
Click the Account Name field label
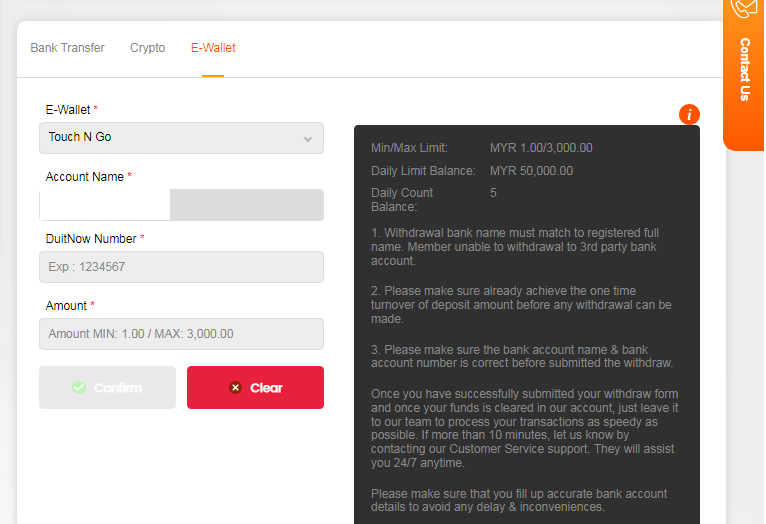[x=84, y=177]
